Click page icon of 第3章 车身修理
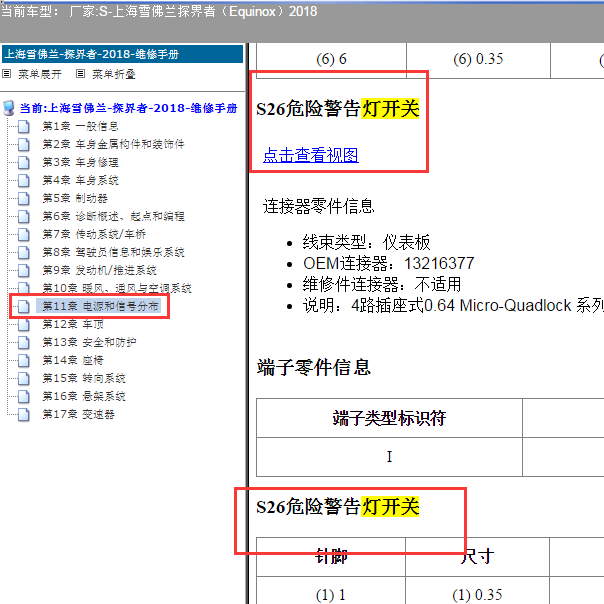Screen dimensions: 604x604 24,162
